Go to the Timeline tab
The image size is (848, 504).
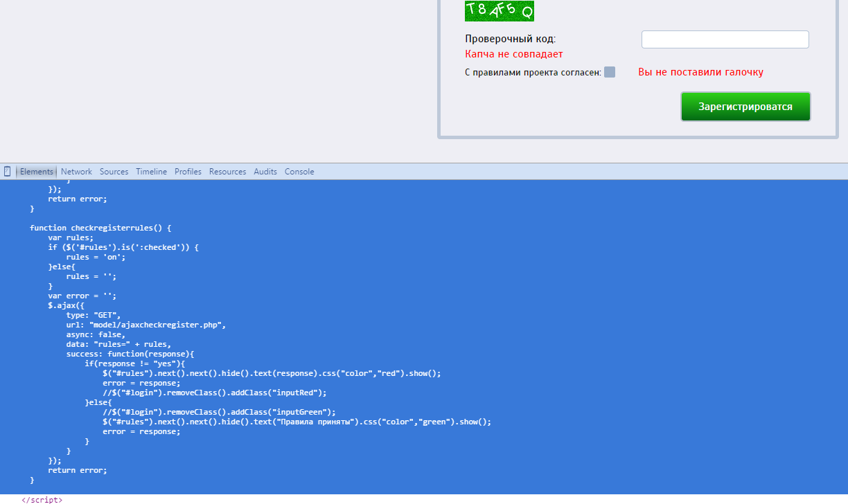click(151, 172)
